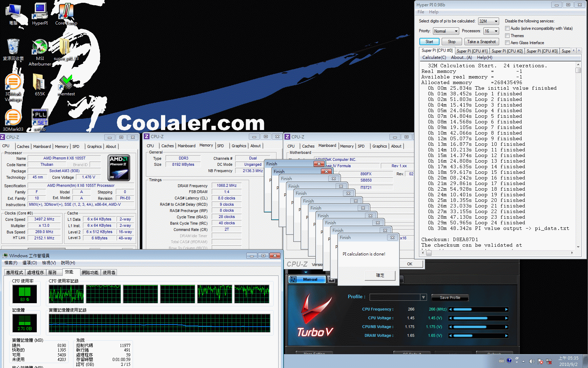Screen dimensions: 588x368
Task: Toggle the Aero Glass Interface checkbox
Action: click(507, 43)
